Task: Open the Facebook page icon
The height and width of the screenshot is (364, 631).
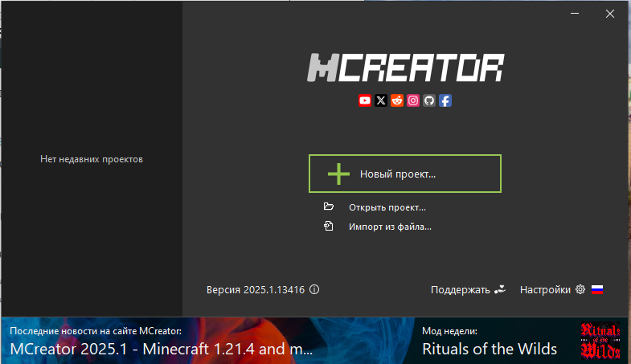Action: 445,100
